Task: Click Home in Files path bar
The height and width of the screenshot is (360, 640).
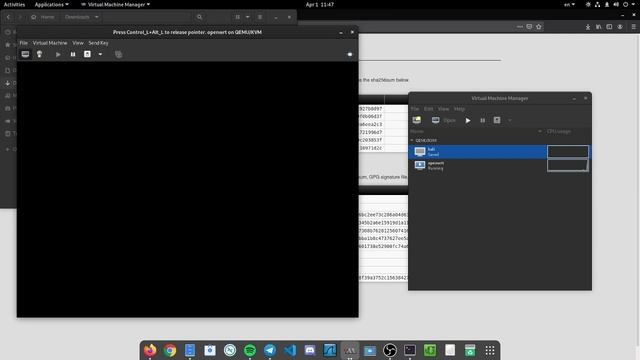Action: click(x=43, y=17)
